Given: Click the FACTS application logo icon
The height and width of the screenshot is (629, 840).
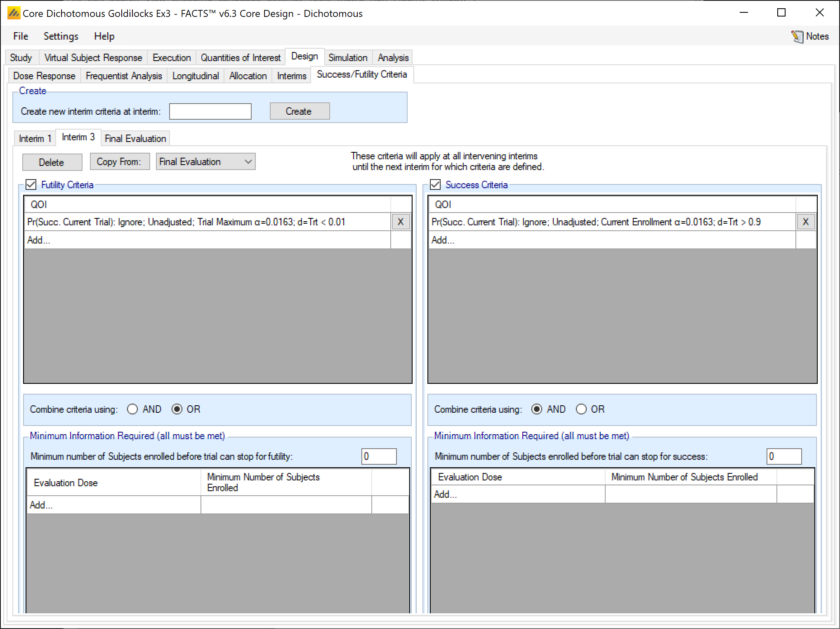Looking at the screenshot, I should [x=14, y=13].
